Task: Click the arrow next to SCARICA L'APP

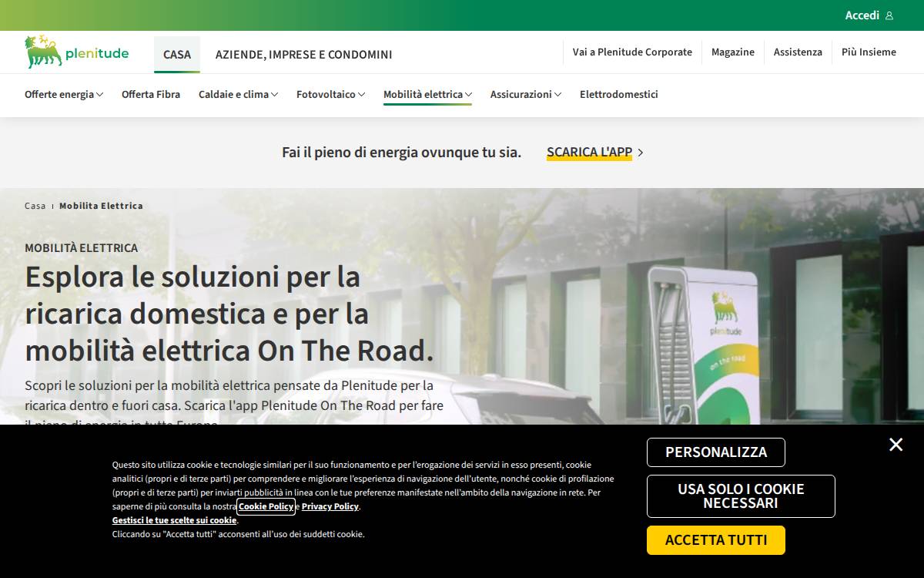Action: pos(641,153)
